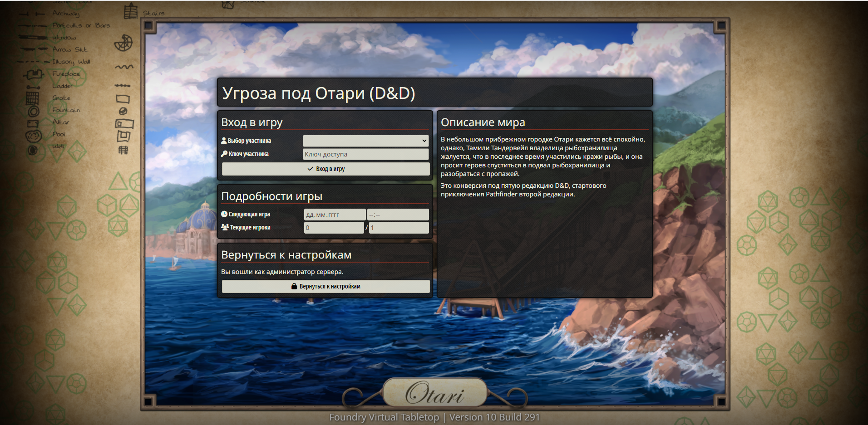Select the next game time field '--:--'
This screenshot has height=425, width=868.
[398, 215]
